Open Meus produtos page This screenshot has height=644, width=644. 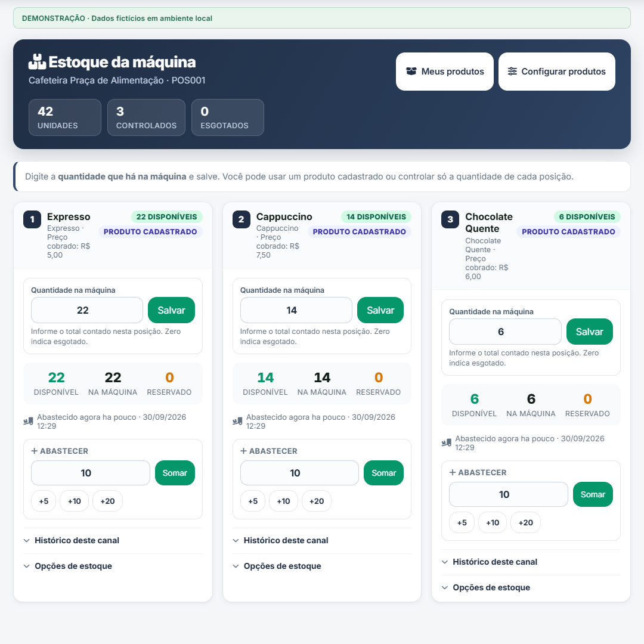coord(444,72)
